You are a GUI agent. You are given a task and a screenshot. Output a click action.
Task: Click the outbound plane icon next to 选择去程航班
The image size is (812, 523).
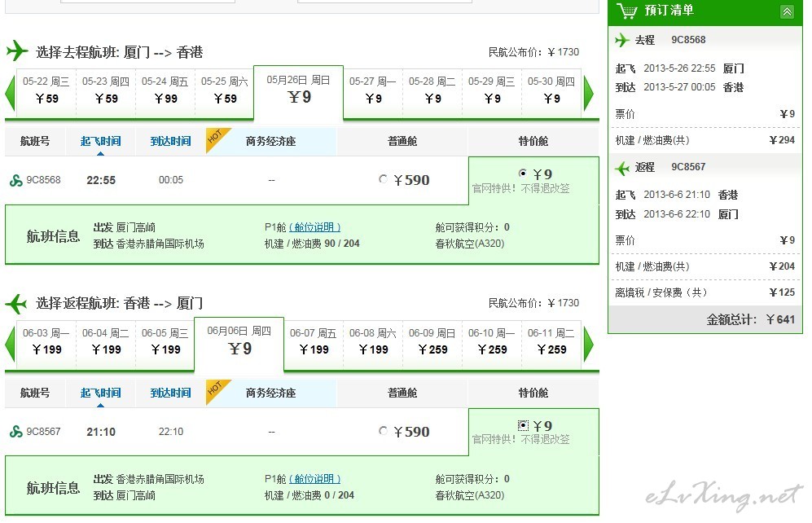[x=17, y=51]
